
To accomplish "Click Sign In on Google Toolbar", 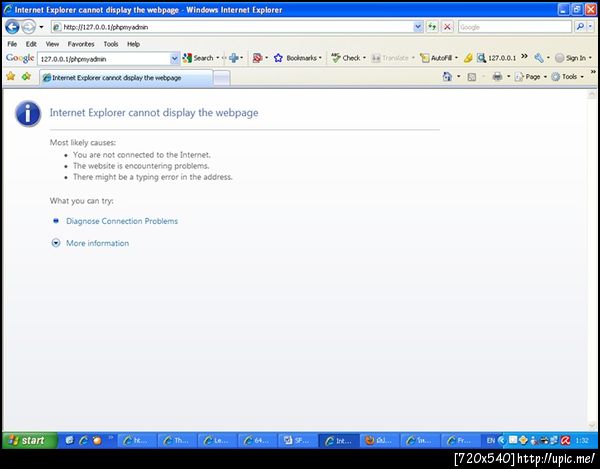I will [571, 58].
